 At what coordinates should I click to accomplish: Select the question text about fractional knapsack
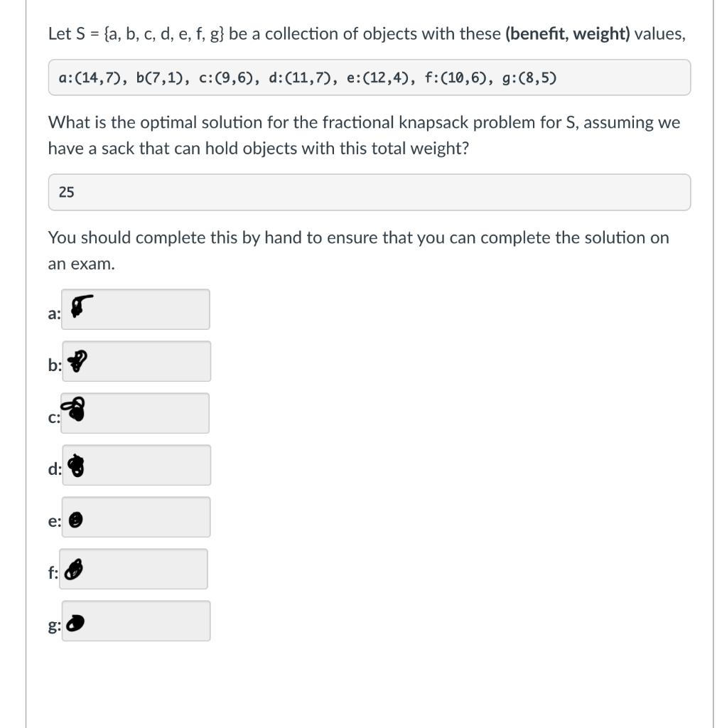(x=364, y=135)
